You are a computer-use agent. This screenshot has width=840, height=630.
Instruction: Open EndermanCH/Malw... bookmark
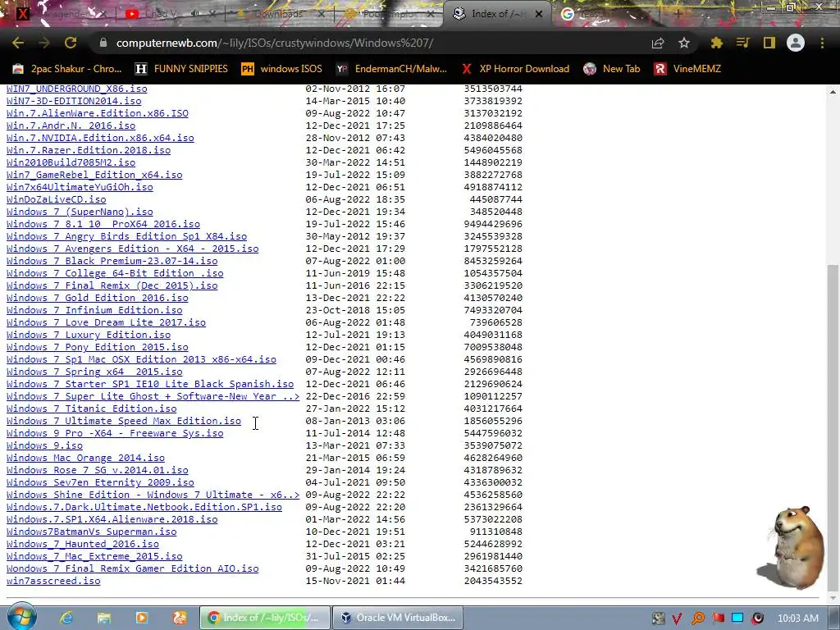391,69
